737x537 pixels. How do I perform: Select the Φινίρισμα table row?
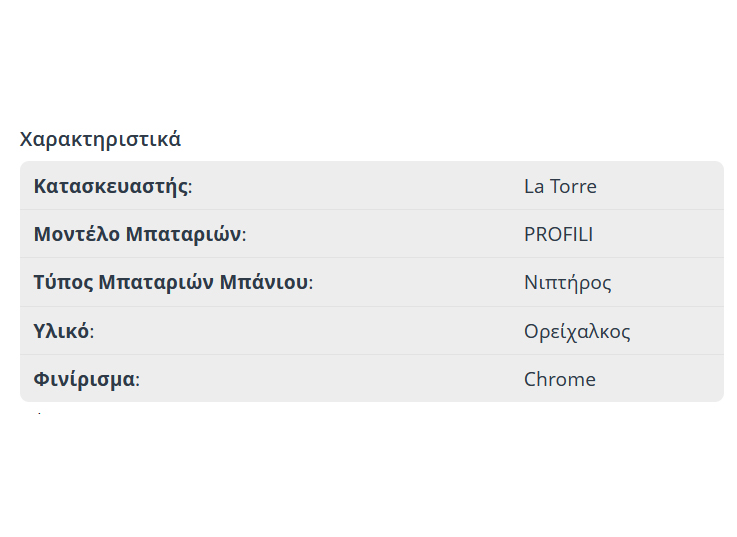coord(371,379)
